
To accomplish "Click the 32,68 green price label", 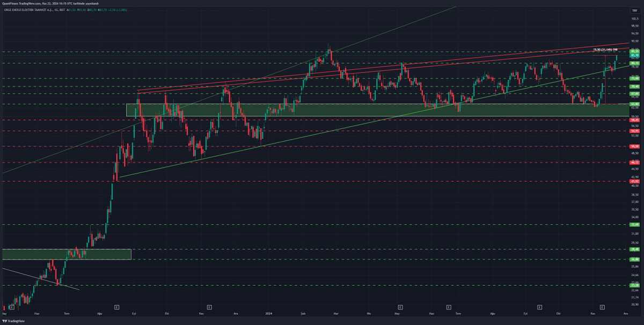I will 635,225.
